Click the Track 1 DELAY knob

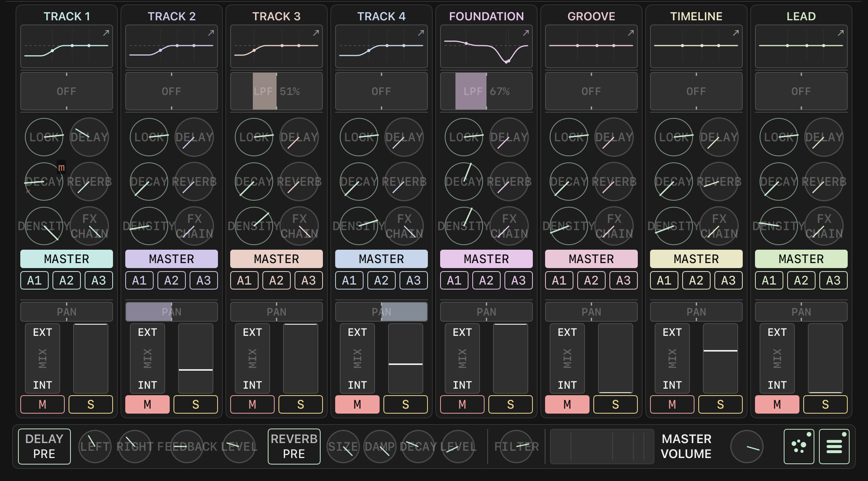click(89, 137)
